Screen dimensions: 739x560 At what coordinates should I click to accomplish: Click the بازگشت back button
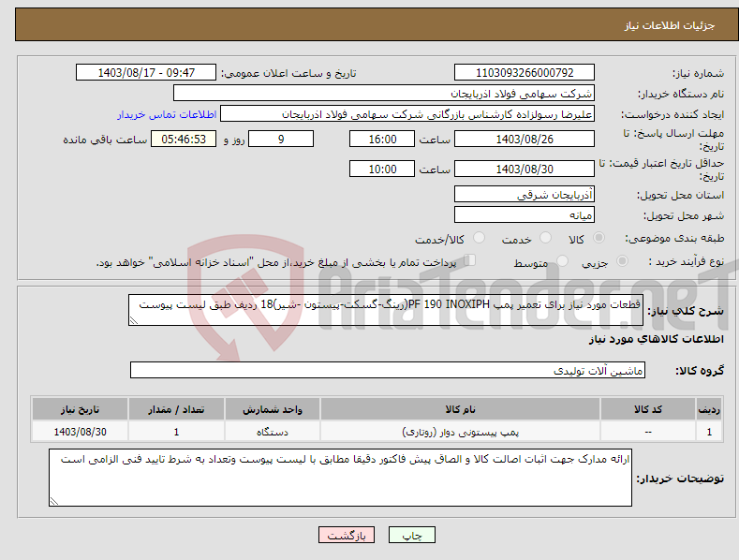click(347, 535)
